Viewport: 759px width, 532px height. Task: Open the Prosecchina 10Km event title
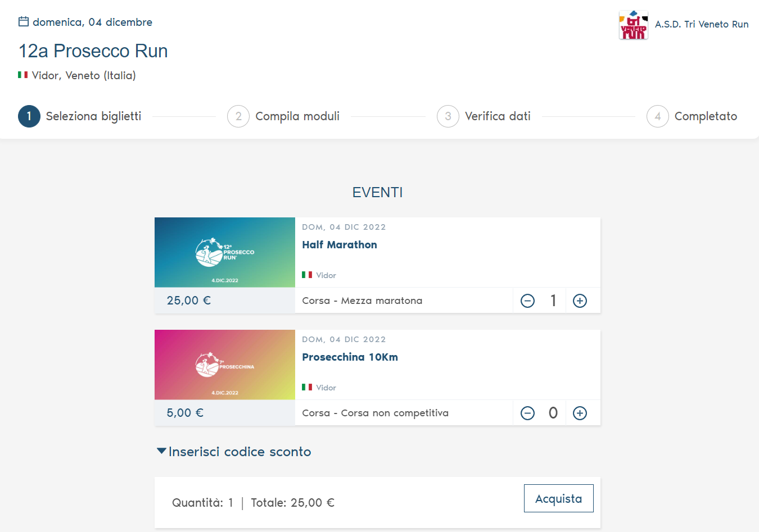point(350,357)
